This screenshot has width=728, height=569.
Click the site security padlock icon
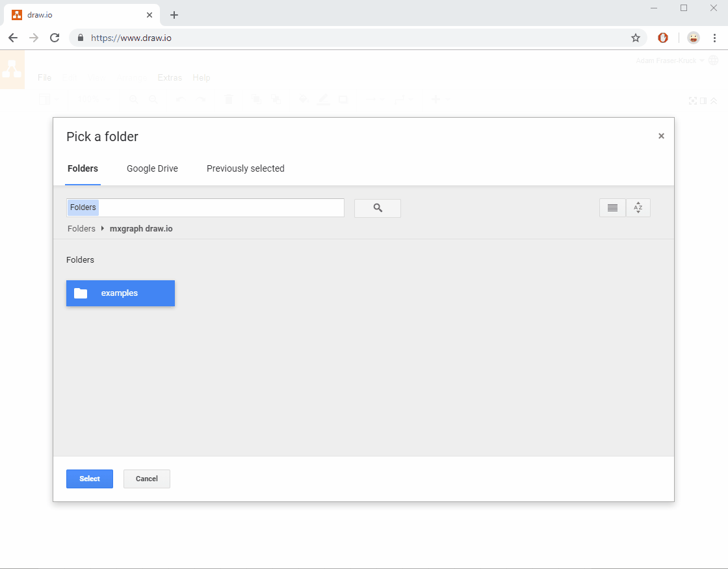(x=80, y=38)
